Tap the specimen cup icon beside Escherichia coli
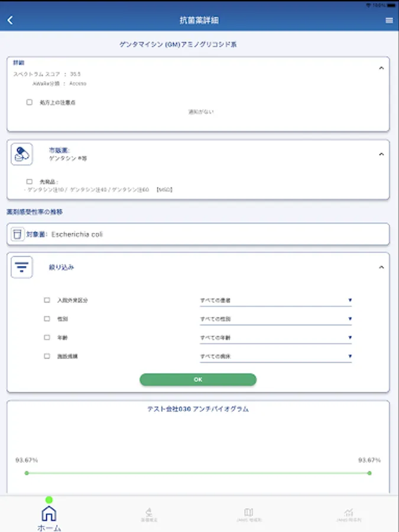This screenshot has height=532, width=399. tap(18, 234)
